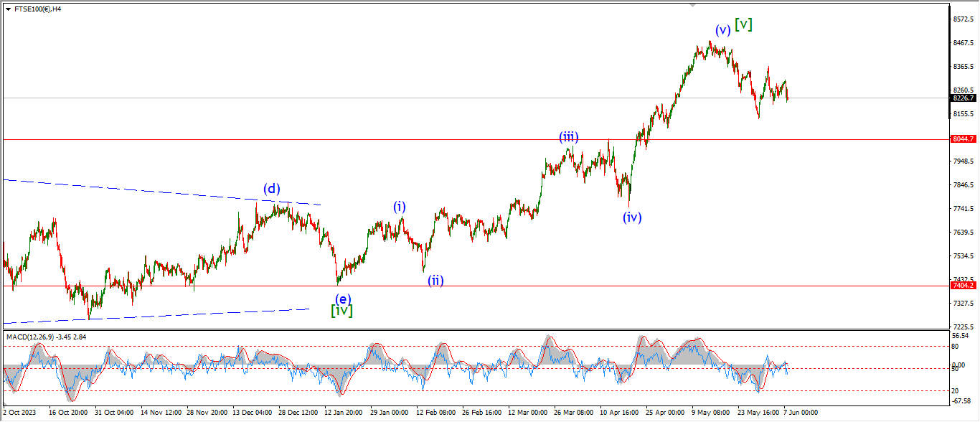This screenshot has width=980, height=422.
Task: Select the blue (v) wave label
Action: click(722, 29)
